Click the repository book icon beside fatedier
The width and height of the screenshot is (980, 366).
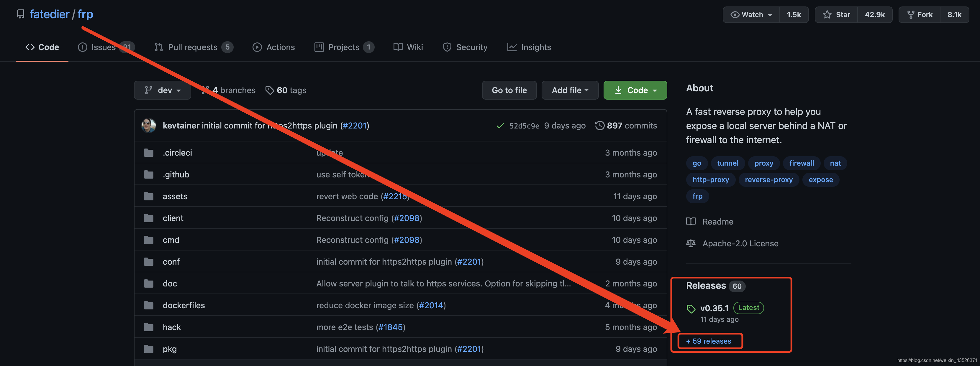click(x=21, y=14)
